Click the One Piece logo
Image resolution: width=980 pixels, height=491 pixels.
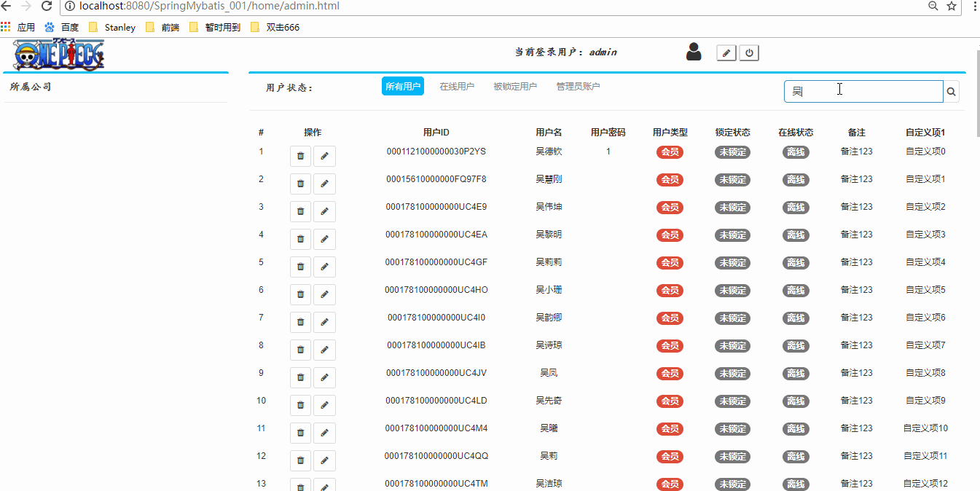tap(59, 55)
